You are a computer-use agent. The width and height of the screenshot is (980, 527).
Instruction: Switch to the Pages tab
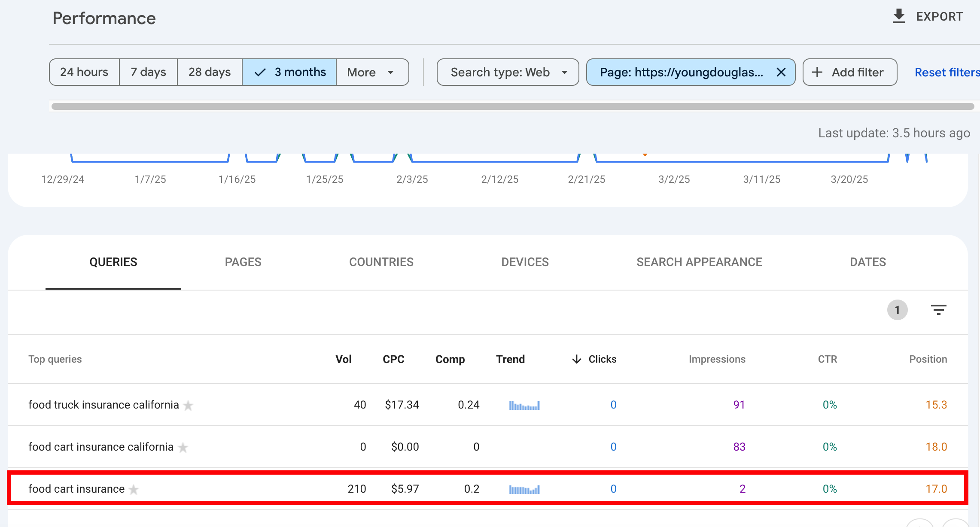click(243, 262)
